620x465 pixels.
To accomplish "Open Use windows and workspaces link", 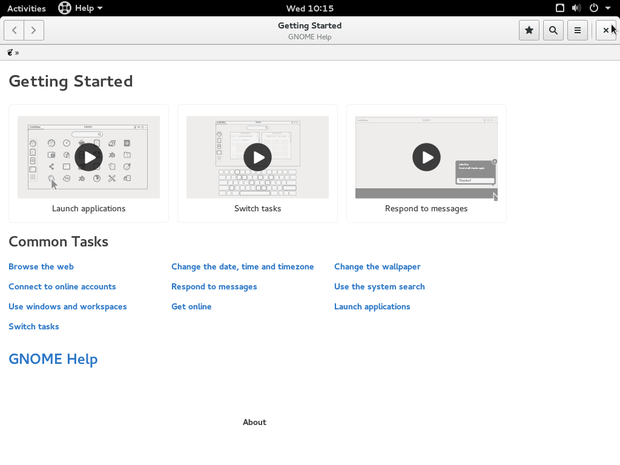I will tap(68, 306).
